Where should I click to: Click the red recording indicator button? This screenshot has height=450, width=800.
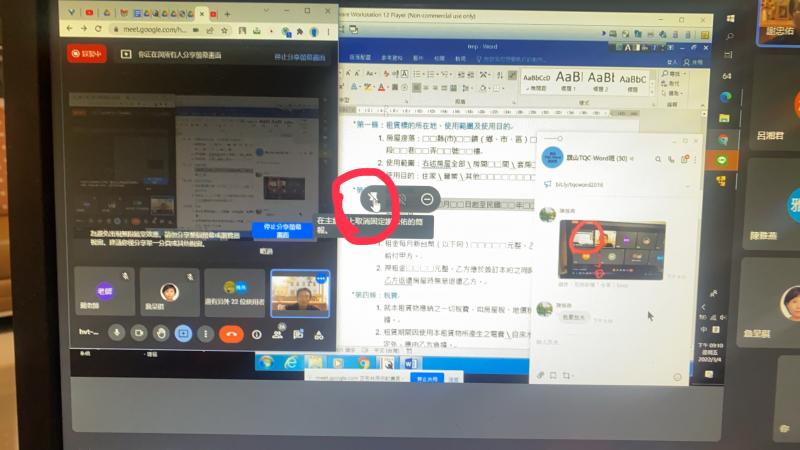click(87, 53)
